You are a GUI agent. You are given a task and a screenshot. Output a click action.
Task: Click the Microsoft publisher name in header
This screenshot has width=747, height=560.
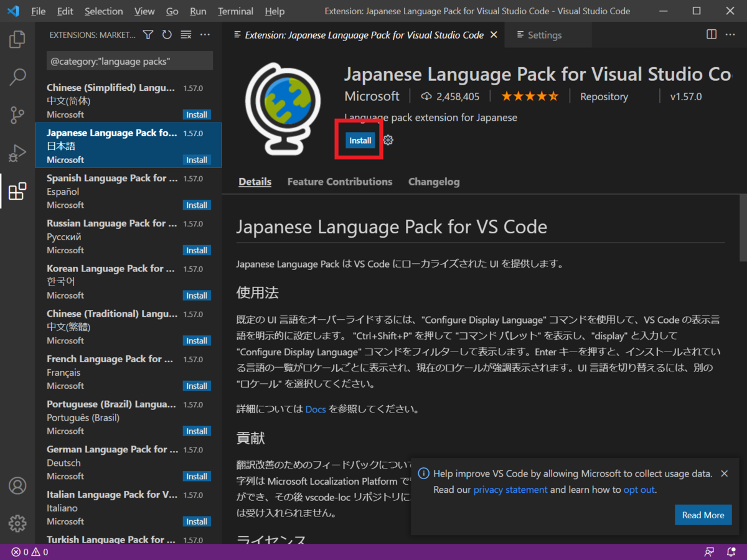pyautogui.click(x=372, y=96)
